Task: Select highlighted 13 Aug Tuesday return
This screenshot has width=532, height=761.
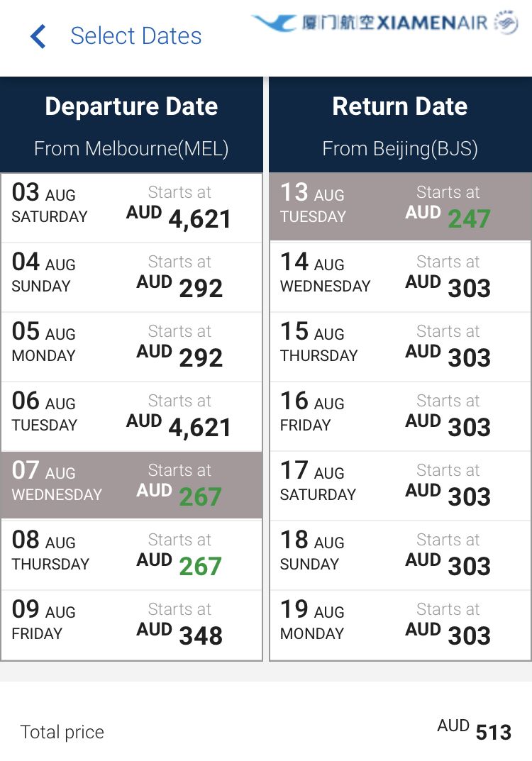Action: click(400, 208)
